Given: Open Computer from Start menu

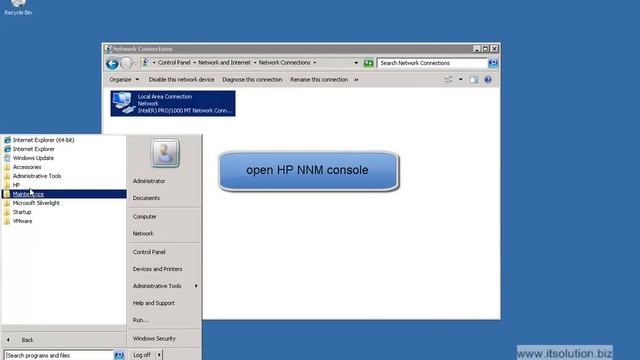Looking at the screenshot, I should (x=144, y=216).
